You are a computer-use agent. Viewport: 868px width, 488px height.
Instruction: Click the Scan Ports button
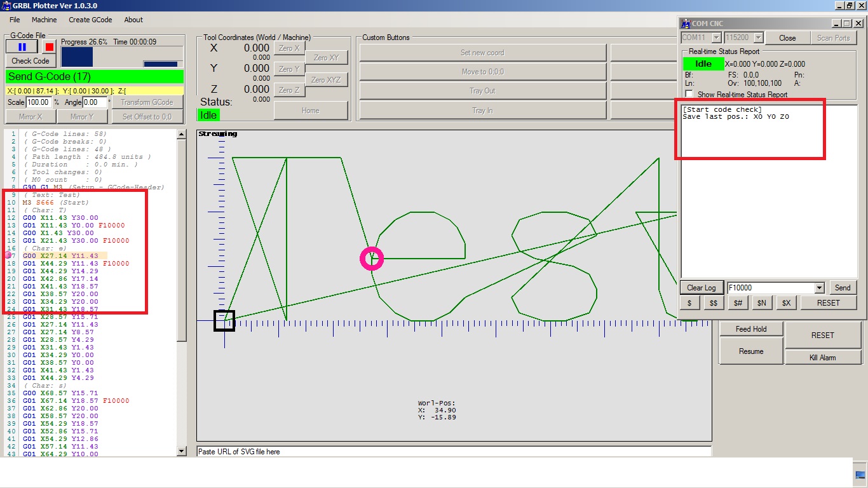(x=834, y=38)
